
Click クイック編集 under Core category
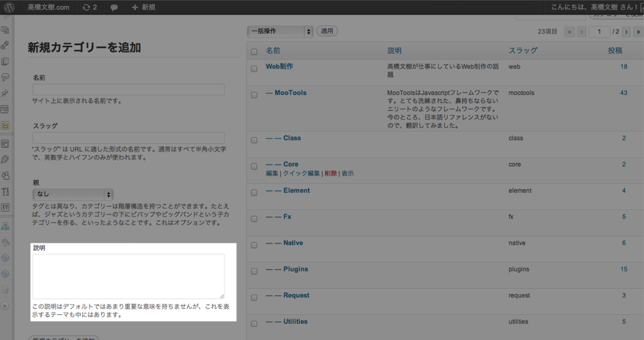point(301,174)
